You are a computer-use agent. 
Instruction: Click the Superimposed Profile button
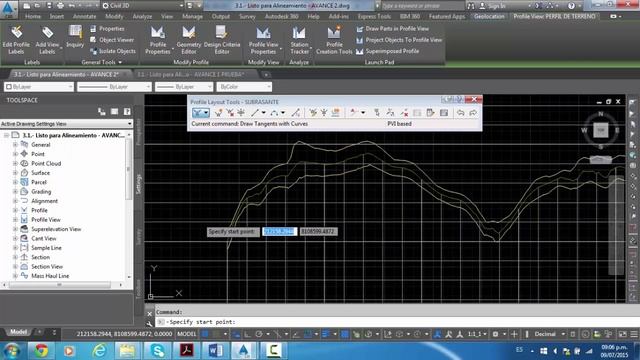point(388,51)
